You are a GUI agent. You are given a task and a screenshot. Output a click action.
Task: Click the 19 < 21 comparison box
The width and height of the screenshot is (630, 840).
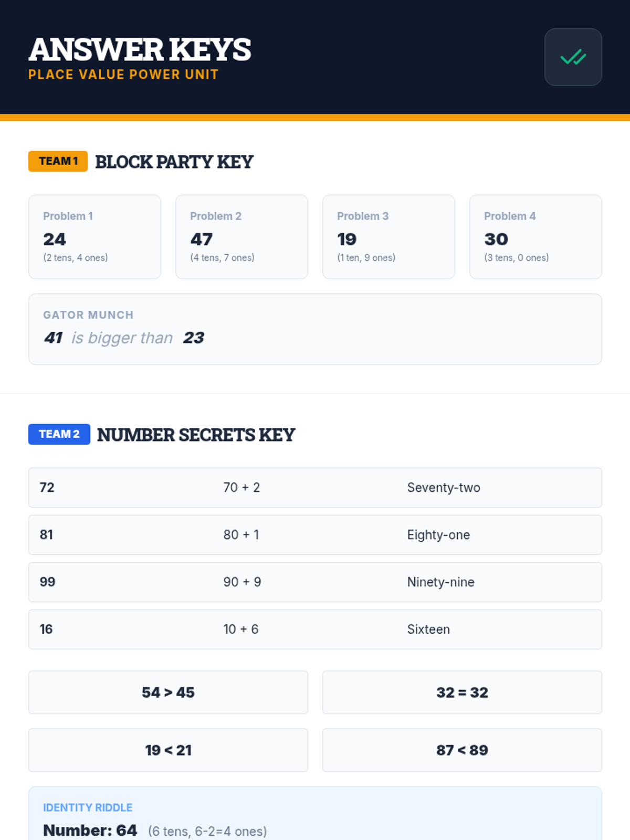click(168, 750)
